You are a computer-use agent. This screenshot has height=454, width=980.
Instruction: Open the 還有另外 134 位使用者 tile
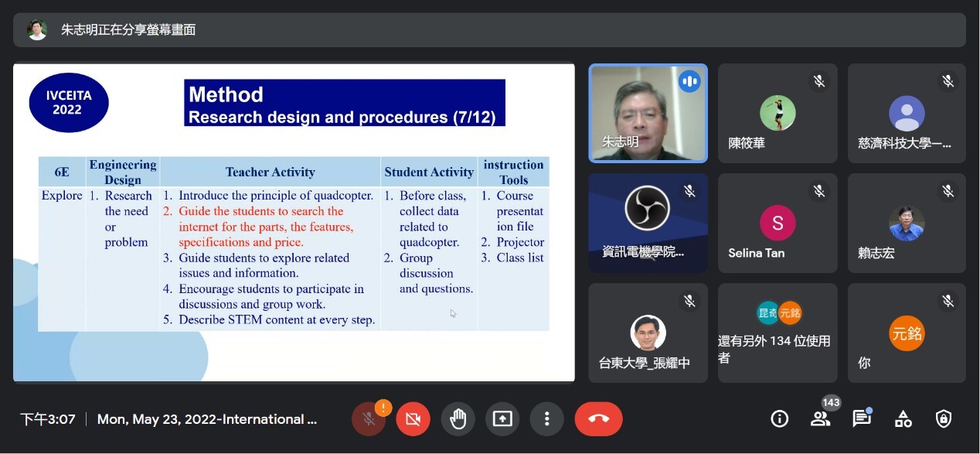[x=778, y=333]
